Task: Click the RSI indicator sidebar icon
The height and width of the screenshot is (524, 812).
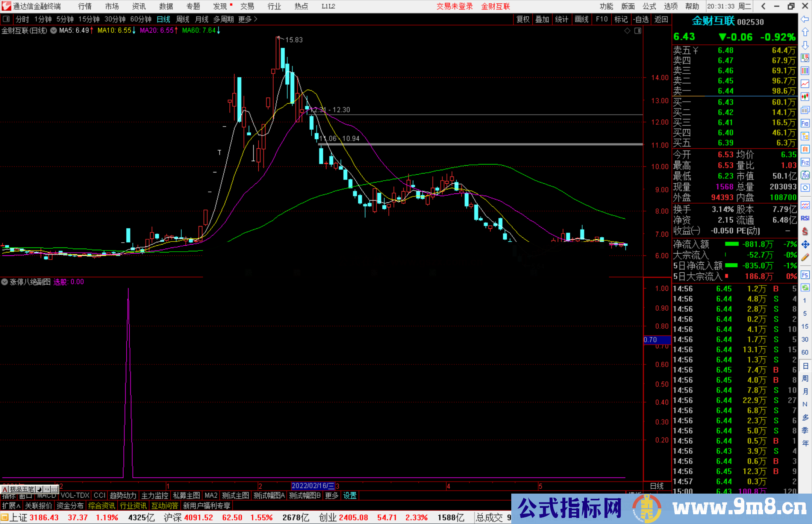Action: pos(805,218)
